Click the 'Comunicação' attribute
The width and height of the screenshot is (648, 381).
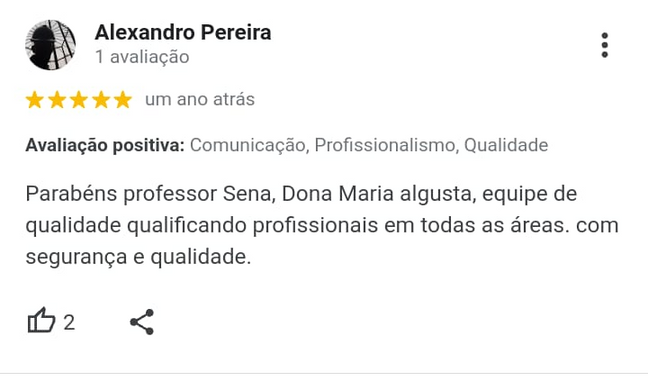(x=249, y=145)
